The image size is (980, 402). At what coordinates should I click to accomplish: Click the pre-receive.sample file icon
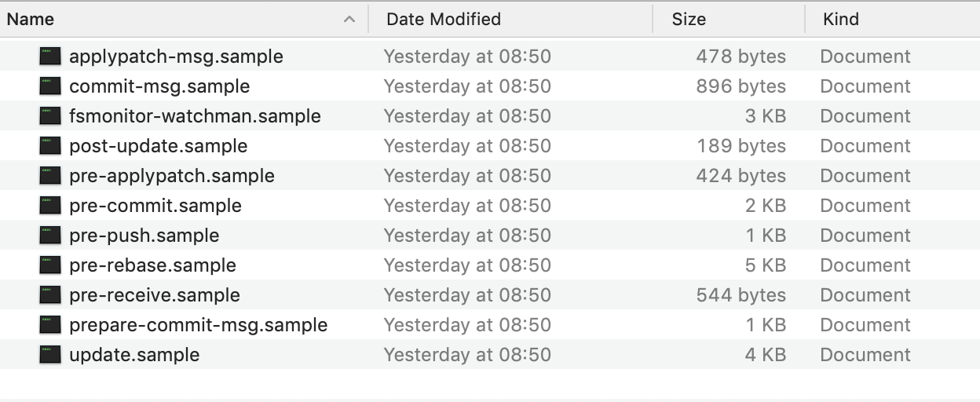[50, 295]
